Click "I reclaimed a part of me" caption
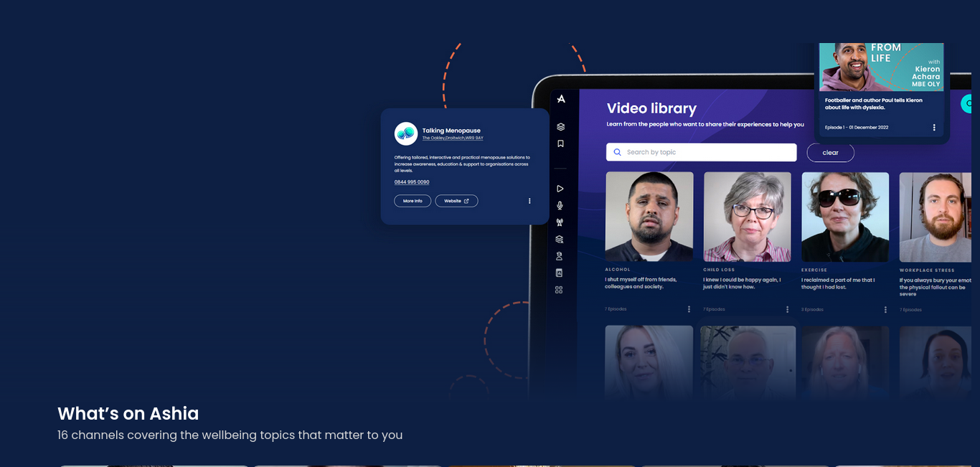 838,283
